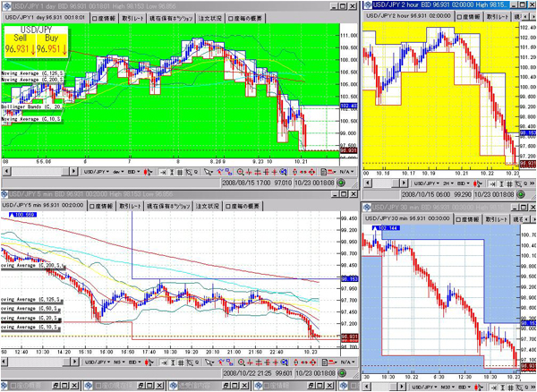Screen dimensions: 537x392
Task: Open the BID price type dropdown in 1 day chart
Action: point(134,172)
